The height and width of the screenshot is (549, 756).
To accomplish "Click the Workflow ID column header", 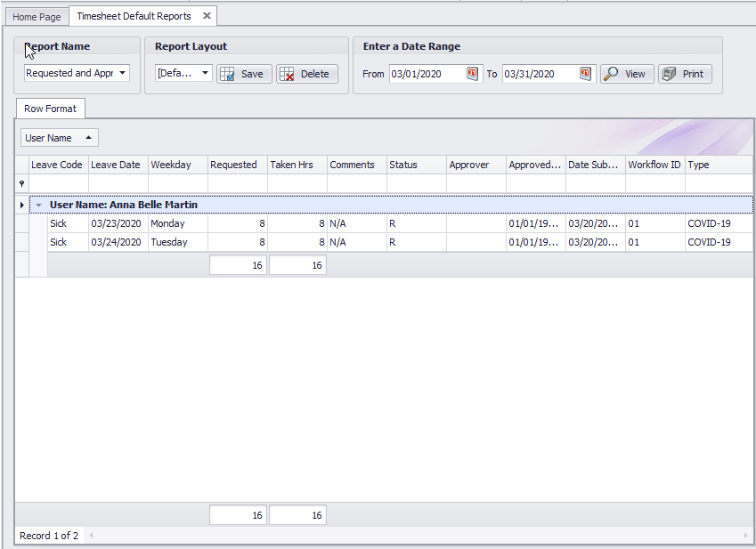I will click(654, 165).
